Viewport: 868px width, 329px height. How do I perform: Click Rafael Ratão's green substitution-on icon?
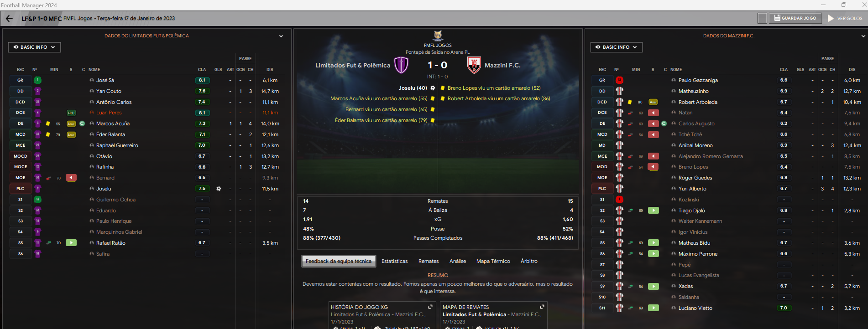71,243
